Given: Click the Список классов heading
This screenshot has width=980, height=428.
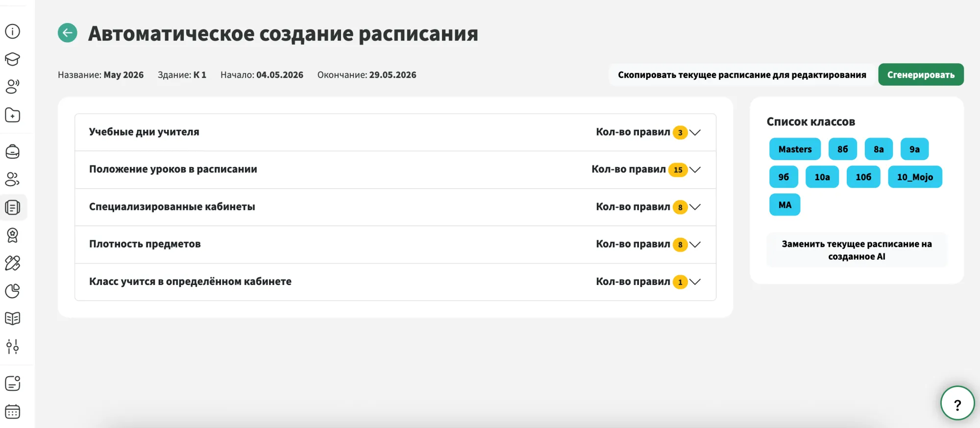Looking at the screenshot, I should point(810,121).
